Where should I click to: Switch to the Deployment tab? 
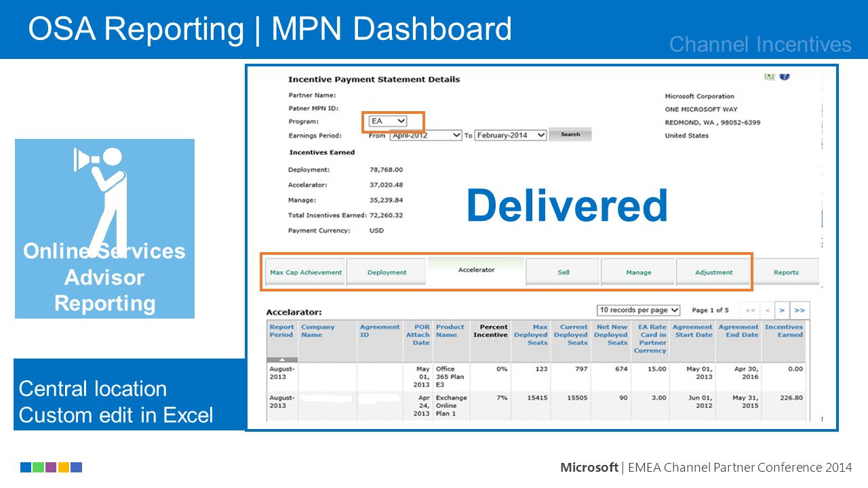click(387, 272)
